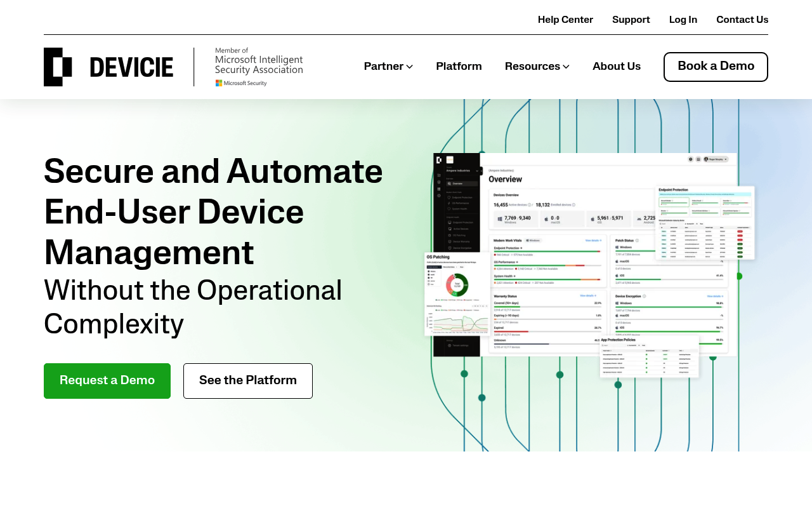The width and height of the screenshot is (812, 508).
Task: Click the Microsoft Intelligent Security Association badge
Action: (259, 67)
